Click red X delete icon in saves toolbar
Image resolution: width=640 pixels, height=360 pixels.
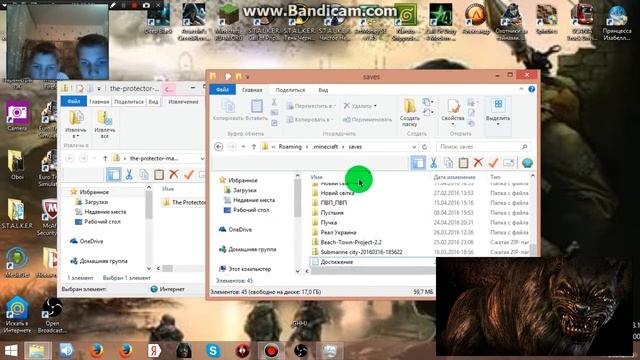point(478,163)
